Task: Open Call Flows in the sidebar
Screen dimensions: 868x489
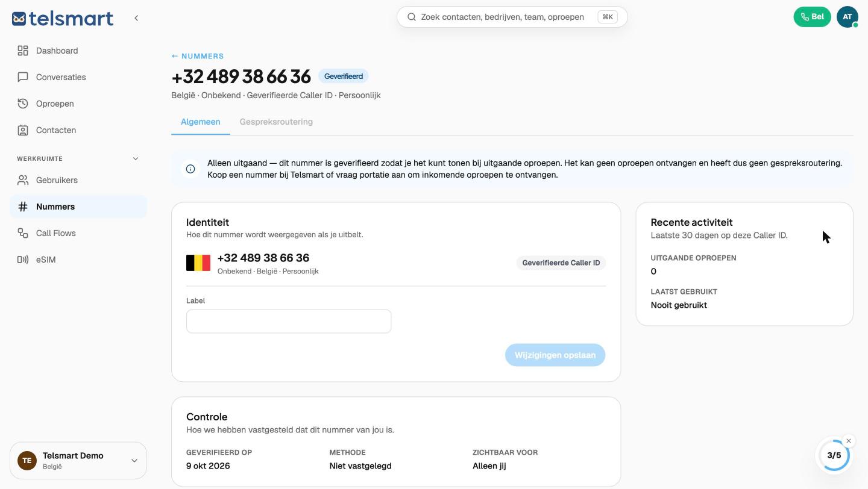Action: coord(78,233)
